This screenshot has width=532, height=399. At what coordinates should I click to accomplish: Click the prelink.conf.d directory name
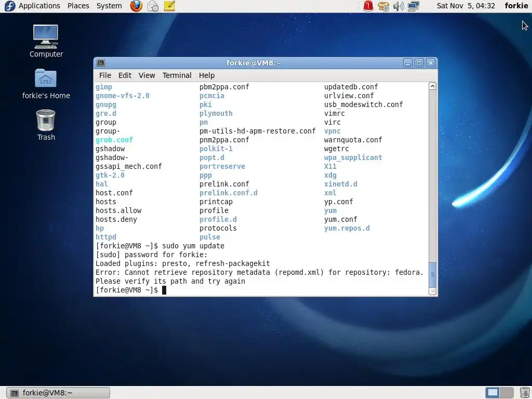229,193
